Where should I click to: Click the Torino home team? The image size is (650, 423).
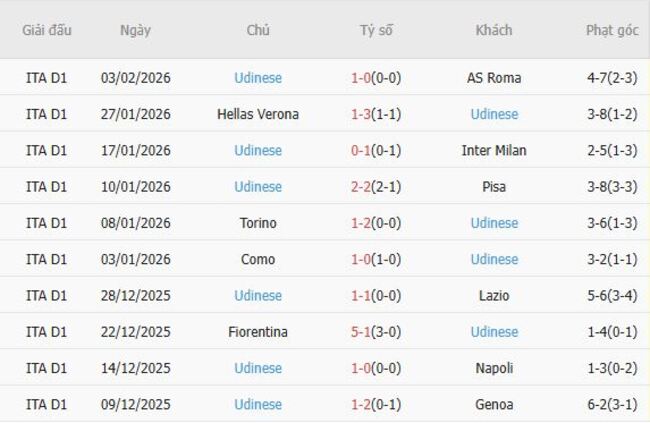258,223
